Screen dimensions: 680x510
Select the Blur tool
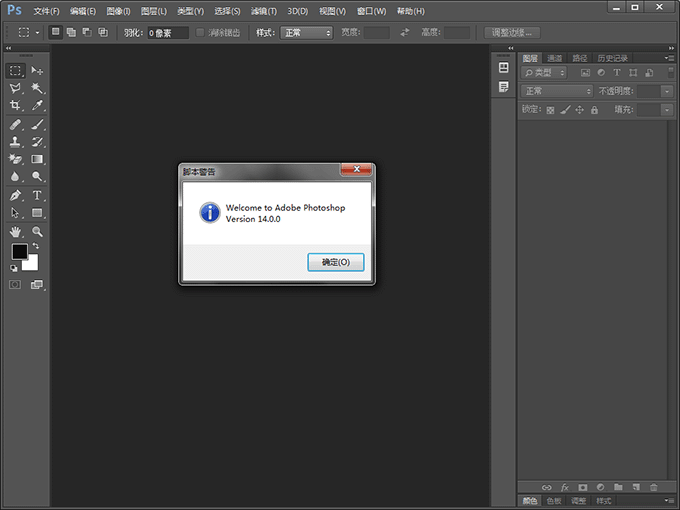pos(16,177)
